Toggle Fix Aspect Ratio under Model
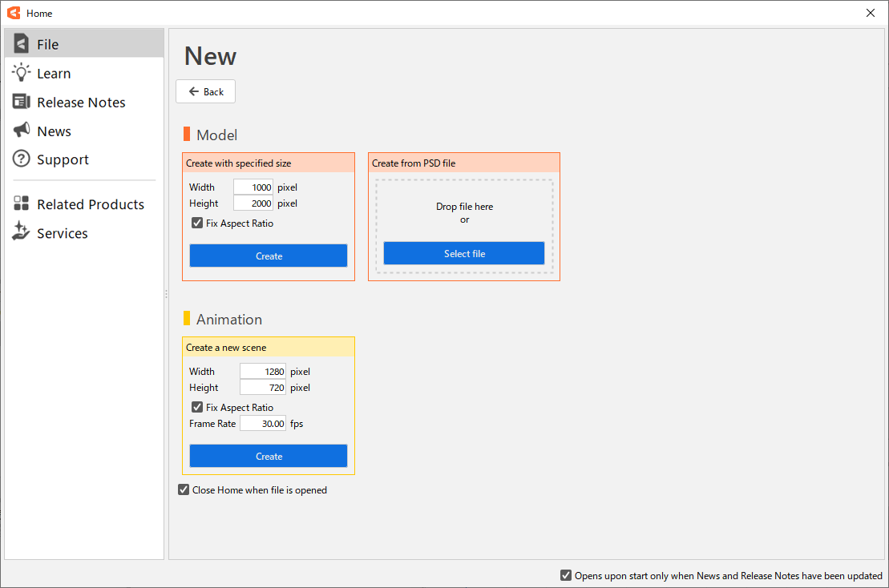The height and width of the screenshot is (588, 889). point(197,224)
